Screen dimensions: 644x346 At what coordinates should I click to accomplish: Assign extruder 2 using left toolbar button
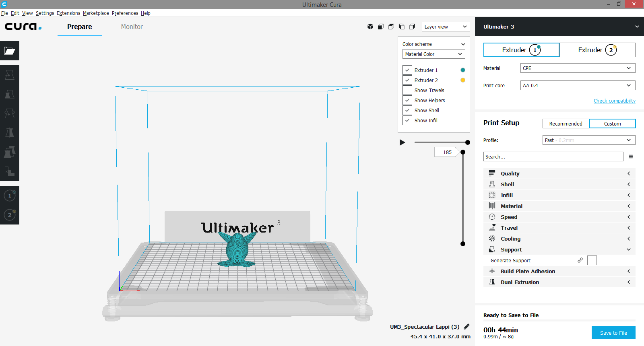[x=10, y=215]
